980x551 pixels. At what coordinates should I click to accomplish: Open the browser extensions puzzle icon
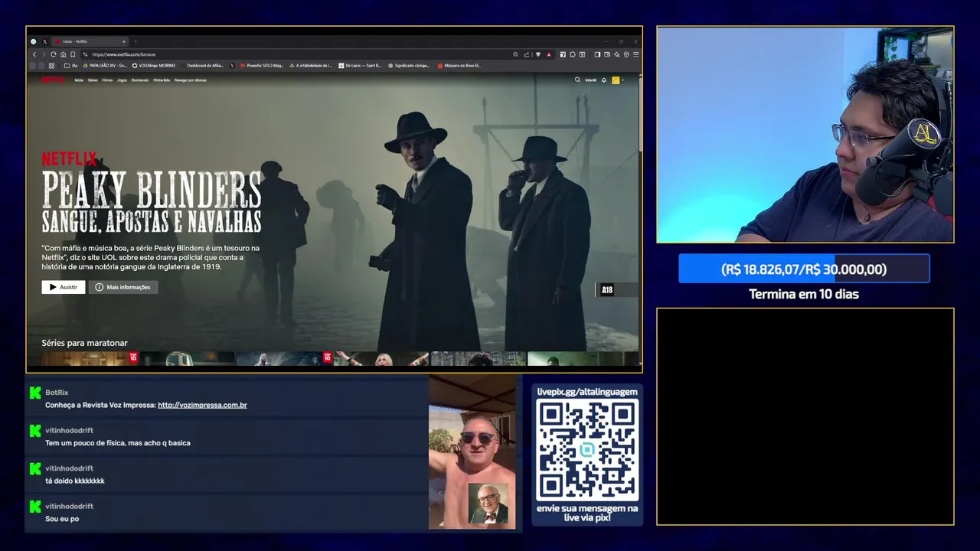(x=573, y=54)
